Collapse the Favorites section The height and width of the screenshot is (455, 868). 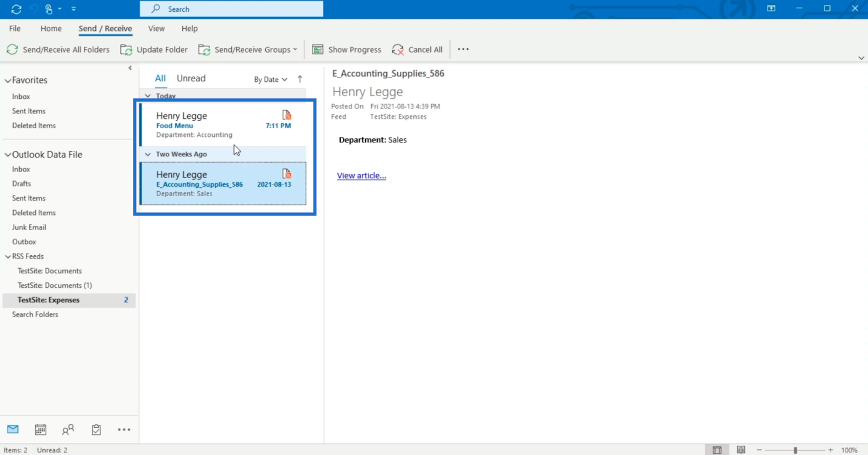click(8, 80)
